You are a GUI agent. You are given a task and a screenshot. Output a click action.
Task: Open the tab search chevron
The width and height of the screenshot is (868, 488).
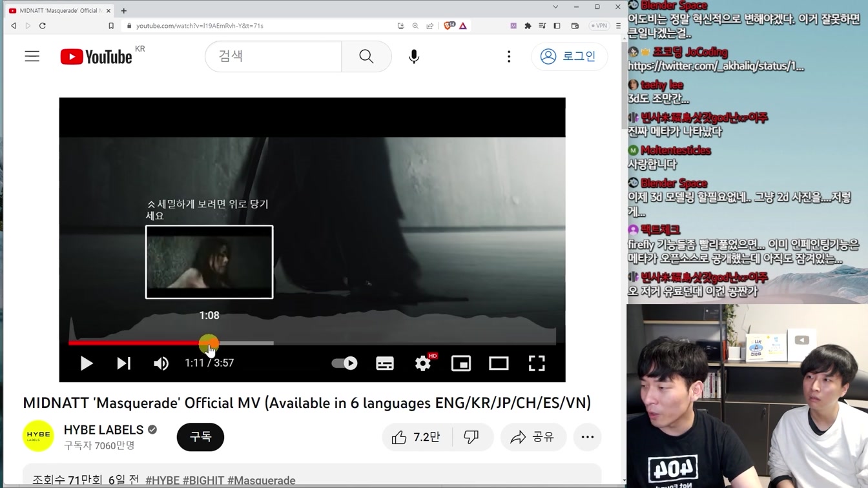click(555, 7)
